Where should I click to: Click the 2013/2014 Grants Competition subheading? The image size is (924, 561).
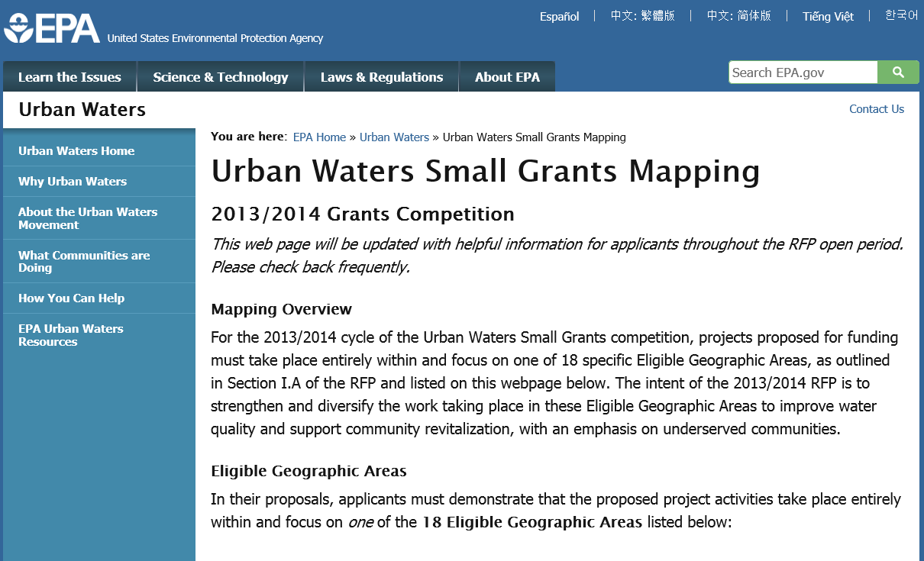pos(363,214)
